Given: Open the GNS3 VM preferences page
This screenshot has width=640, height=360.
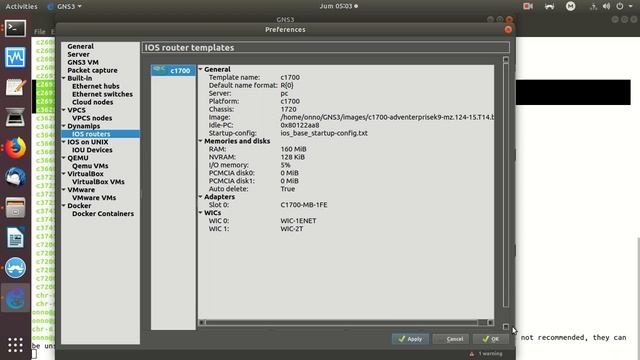Looking at the screenshot, I should pos(83,62).
